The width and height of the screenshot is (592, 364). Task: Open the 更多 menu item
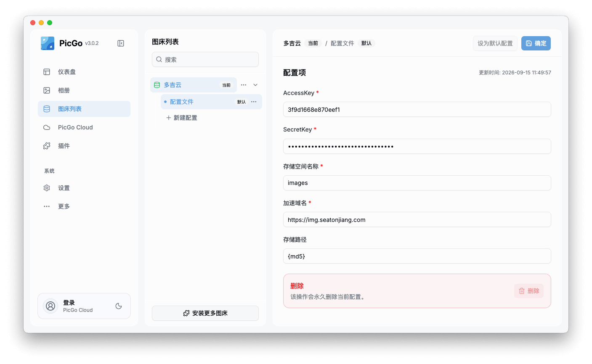click(x=84, y=206)
